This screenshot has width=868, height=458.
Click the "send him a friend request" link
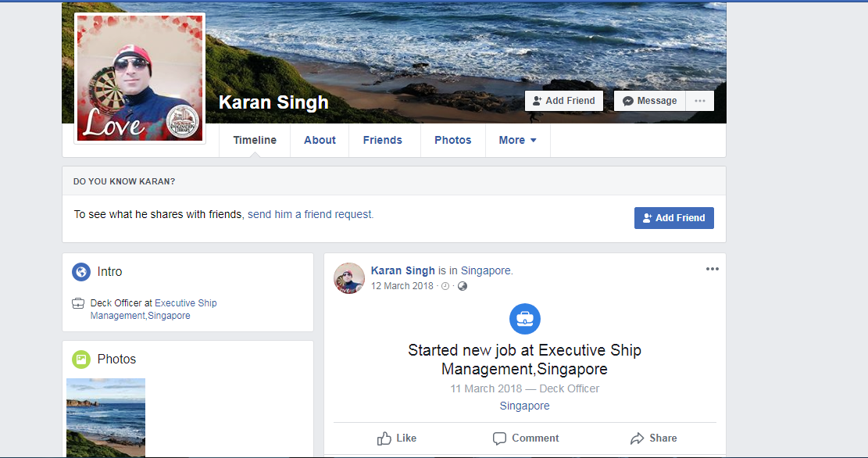click(x=310, y=214)
